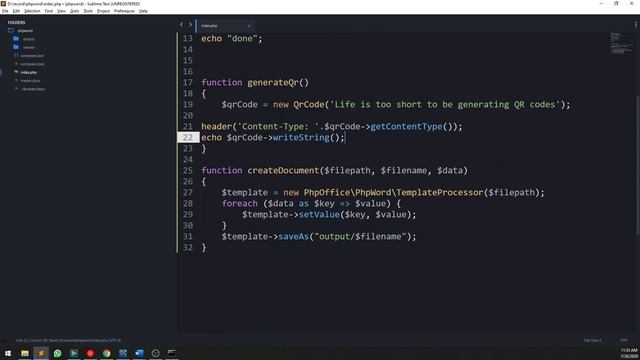Click 'createDocument' function name on line 25
Image resolution: width=640 pixels, height=360 pixels.
pyautogui.click(x=283, y=171)
